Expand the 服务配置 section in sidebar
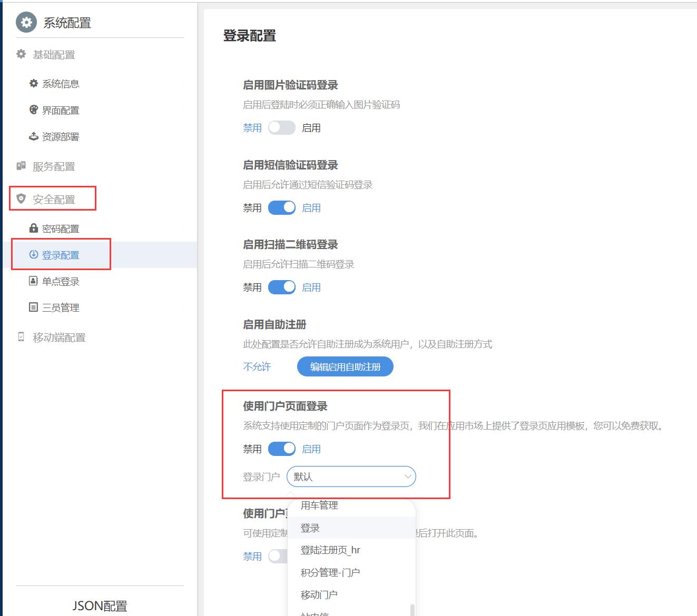This screenshot has width=697, height=616. click(54, 166)
